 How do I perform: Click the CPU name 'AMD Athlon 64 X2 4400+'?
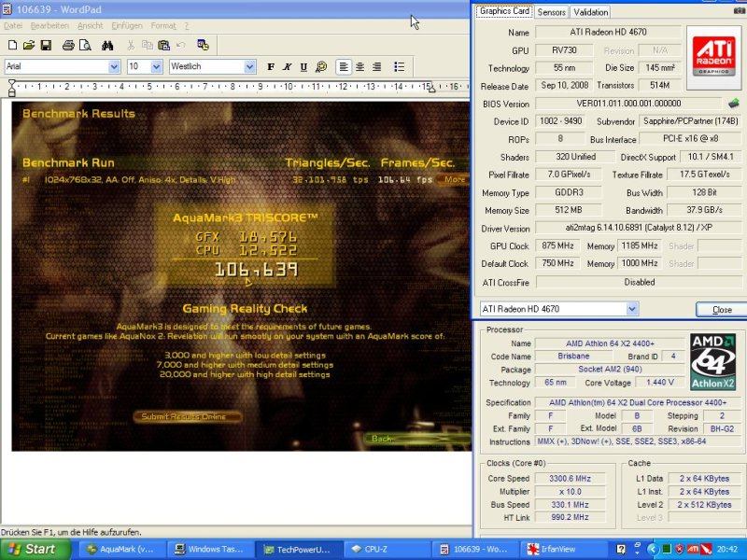pyautogui.click(x=610, y=343)
